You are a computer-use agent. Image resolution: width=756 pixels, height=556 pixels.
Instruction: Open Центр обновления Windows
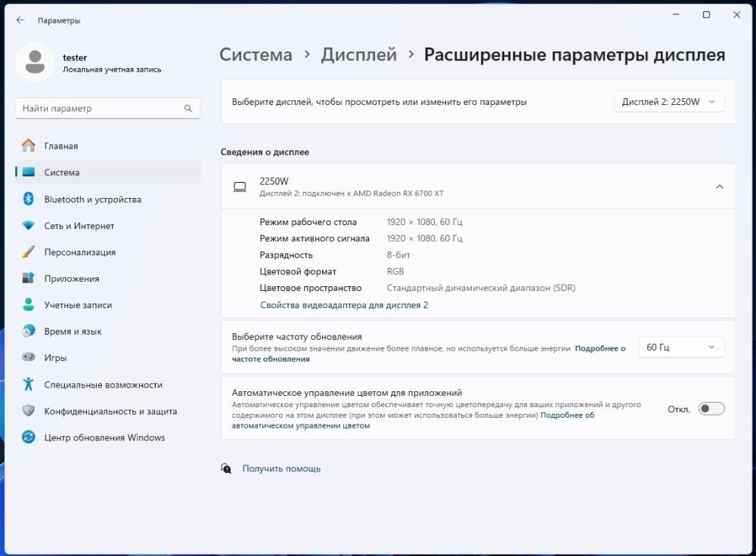tap(108, 437)
